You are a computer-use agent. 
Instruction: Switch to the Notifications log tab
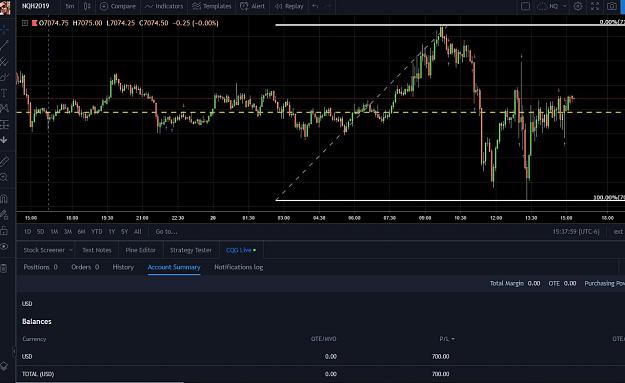pyautogui.click(x=238, y=267)
